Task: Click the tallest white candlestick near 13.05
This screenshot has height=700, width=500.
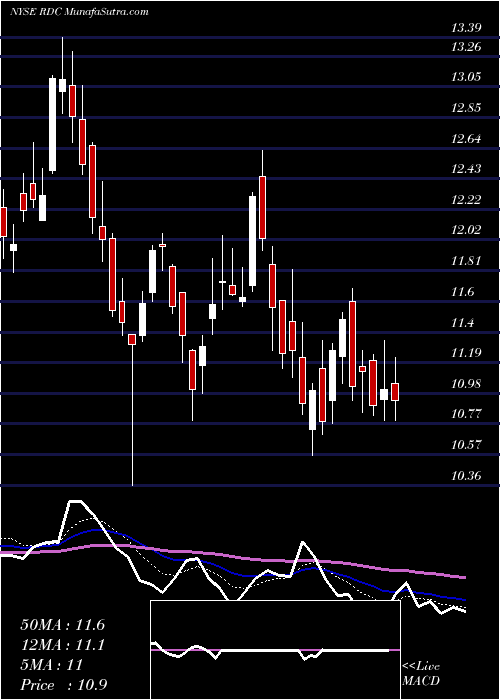Action: coord(53,125)
